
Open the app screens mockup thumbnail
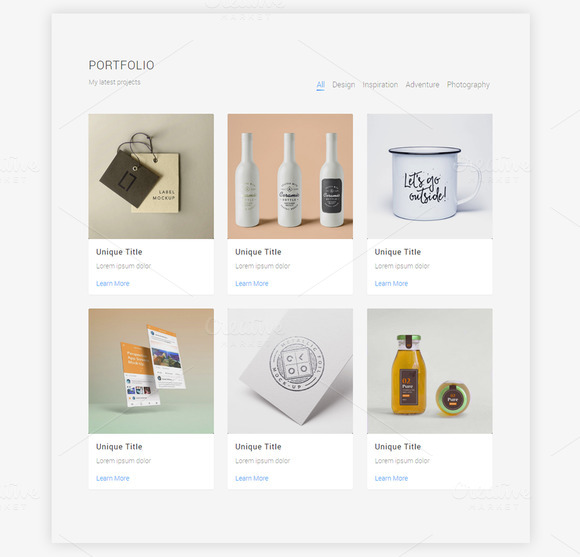pyautogui.click(x=151, y=371)
